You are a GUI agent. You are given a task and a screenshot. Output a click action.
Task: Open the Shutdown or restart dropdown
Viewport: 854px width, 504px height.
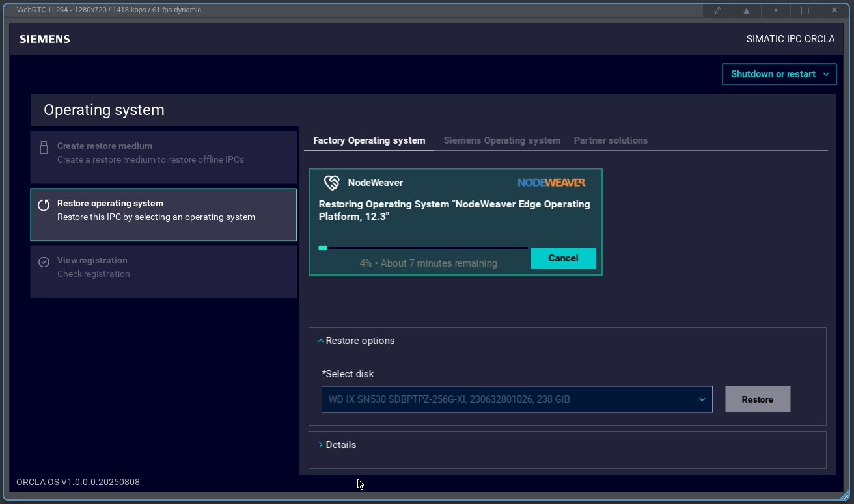pyautogui.click(x=778, y=74)
